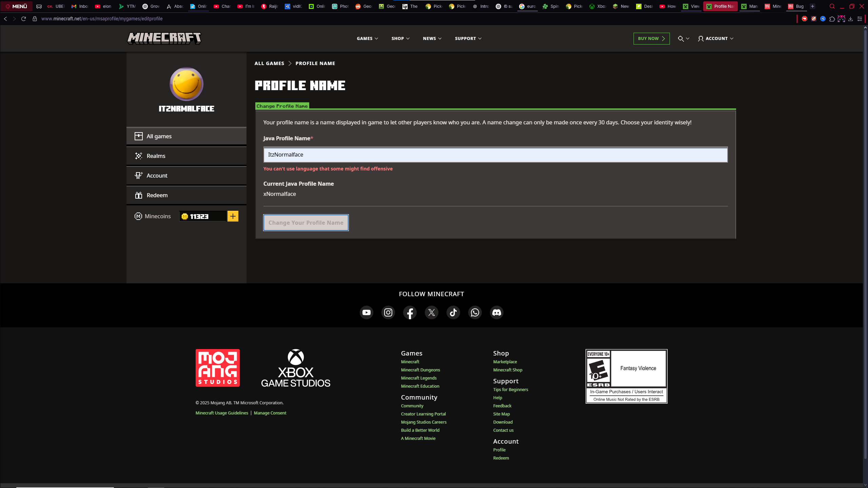Click the Java Profile Name input field
This screenshot has width=868, height=488.
click(x=495, y=155)
